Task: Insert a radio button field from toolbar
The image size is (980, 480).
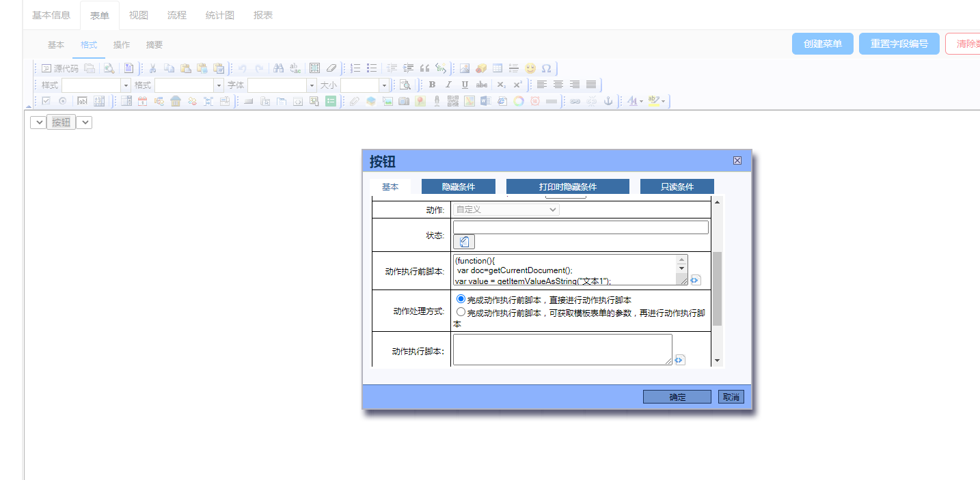Action: tap(62, 101)
